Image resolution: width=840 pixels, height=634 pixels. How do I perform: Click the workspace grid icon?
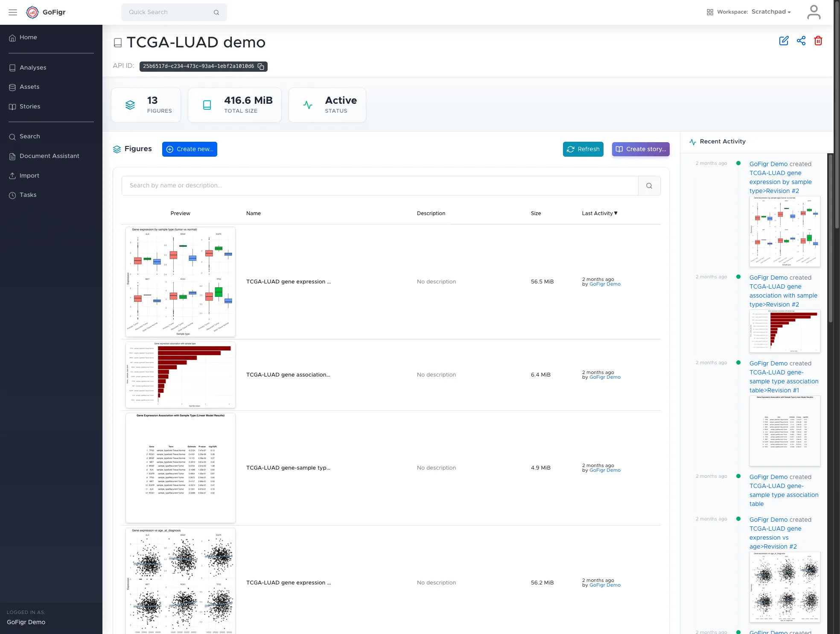[710, 12]
